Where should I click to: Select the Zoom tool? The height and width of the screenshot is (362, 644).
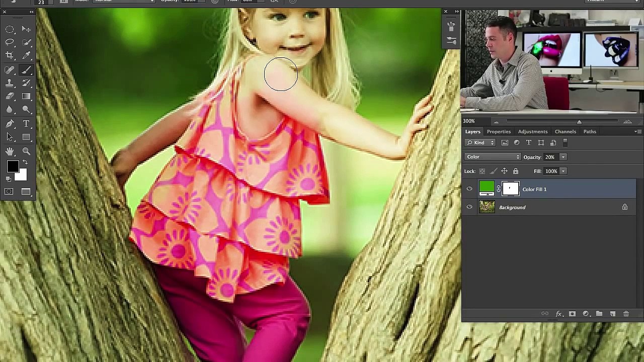point(26,151)
